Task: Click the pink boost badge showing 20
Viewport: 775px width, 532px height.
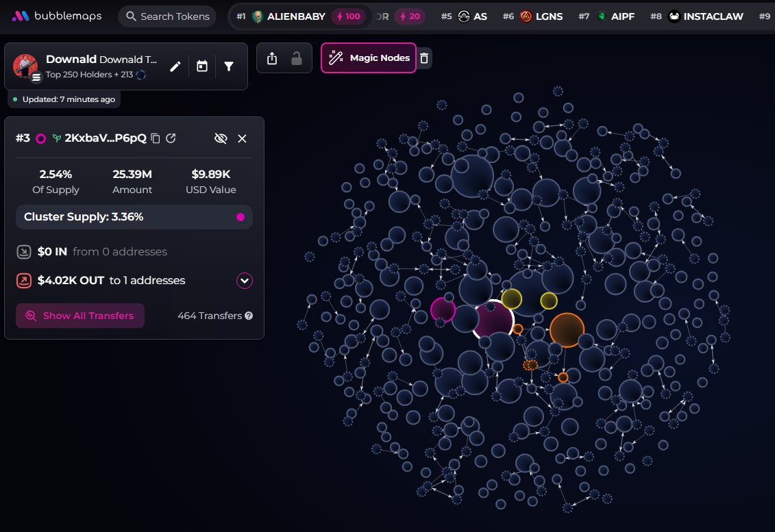Action: [x=410, y=16]
